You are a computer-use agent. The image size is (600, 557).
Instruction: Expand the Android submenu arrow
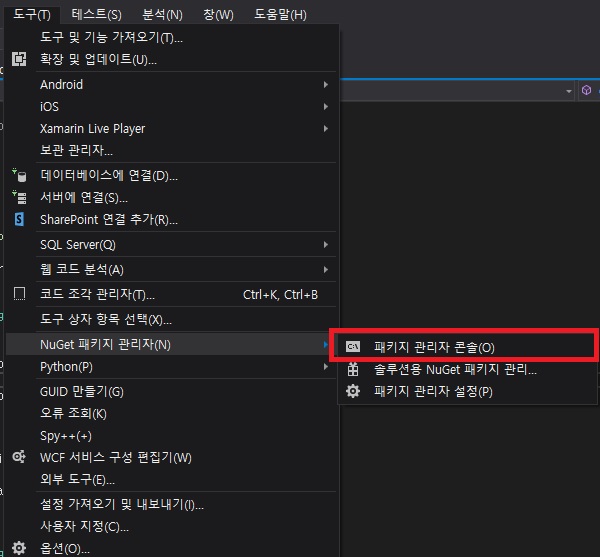[326, 84]
